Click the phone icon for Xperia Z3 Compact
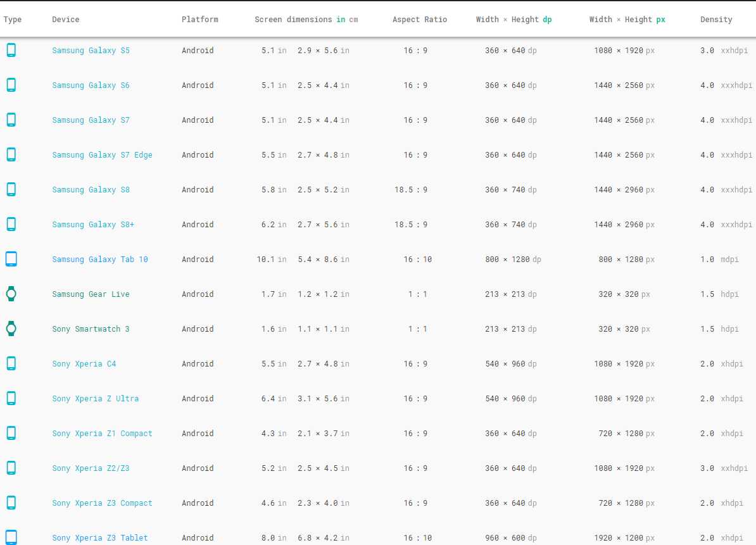 point(11,503)
